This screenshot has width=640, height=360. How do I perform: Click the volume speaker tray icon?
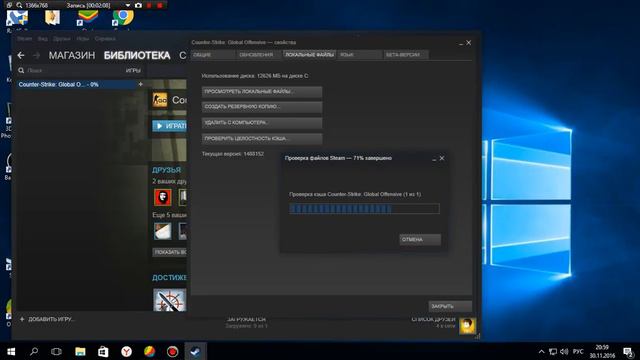(x=564, y=351)
